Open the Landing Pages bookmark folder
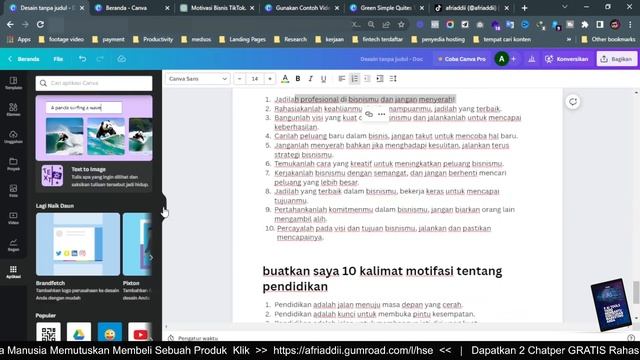This screenshot has width=640, height=360. (x=242, y=39)
